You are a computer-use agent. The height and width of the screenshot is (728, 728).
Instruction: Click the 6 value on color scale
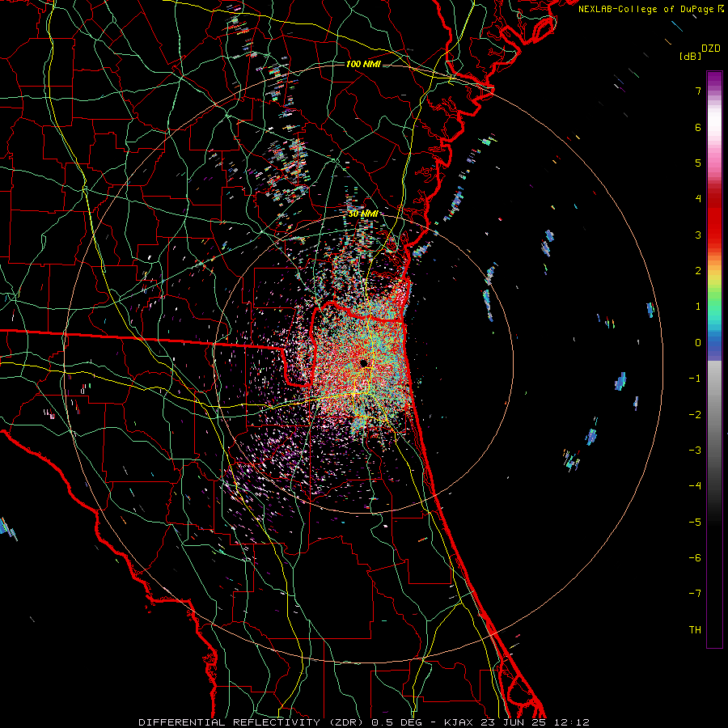point(698,127)
